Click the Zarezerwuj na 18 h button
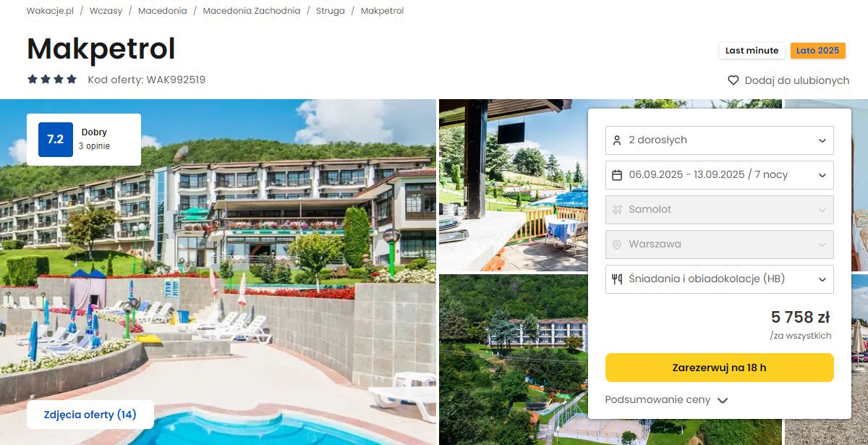The image size is (868, 445). (x=719, y=368)
